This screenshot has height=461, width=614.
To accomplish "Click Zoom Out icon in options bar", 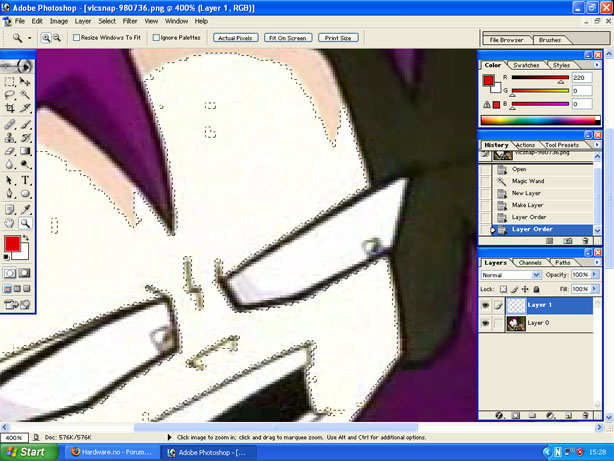I will pyautogui.click(x=57, y=38).
